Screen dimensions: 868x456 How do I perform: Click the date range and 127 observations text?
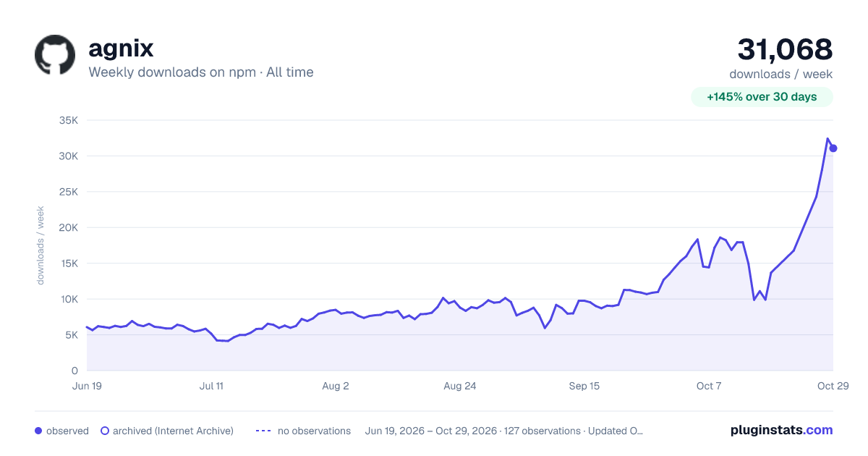504,431
